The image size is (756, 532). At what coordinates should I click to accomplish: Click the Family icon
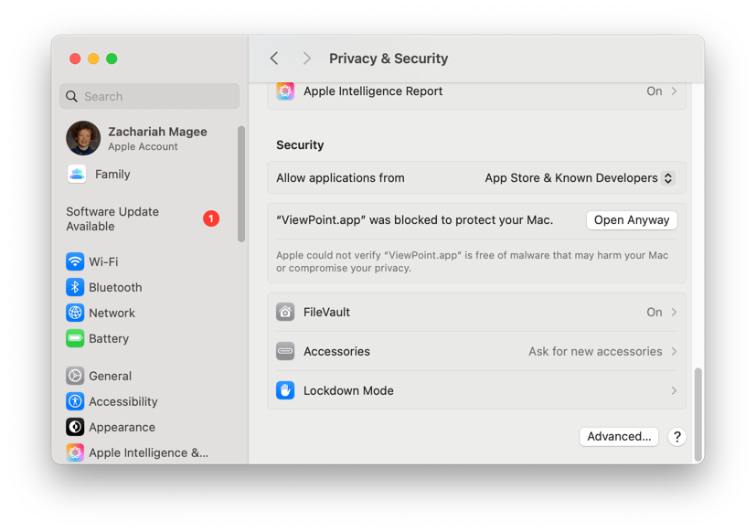[77, 174]
